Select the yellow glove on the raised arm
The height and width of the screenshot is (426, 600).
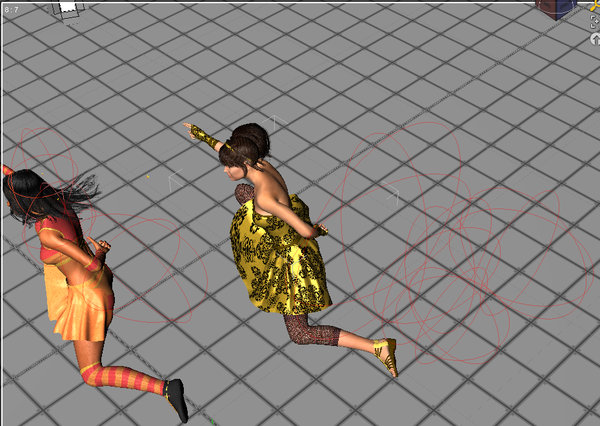click(x=204, y=136)
